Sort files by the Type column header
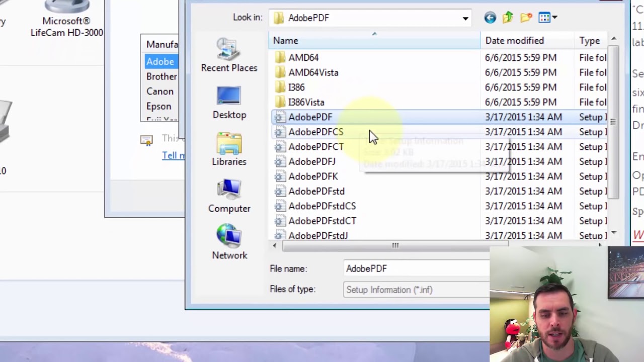The width and height of the screenshot is (644, 362). [x=591, y=41]
